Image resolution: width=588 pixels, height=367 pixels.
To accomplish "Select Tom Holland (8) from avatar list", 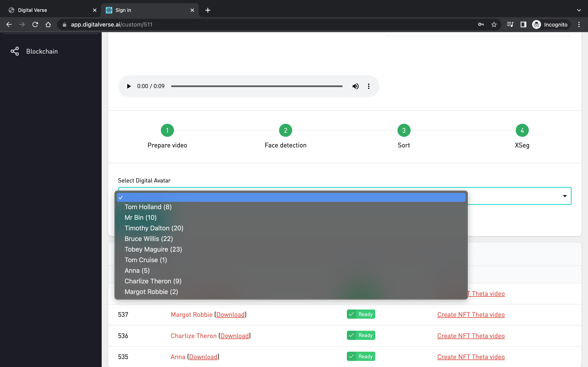I will coord(148,207).
